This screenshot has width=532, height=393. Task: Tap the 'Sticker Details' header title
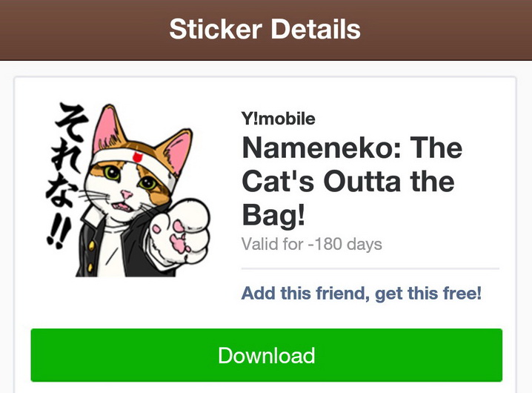[x=265, y=29]
